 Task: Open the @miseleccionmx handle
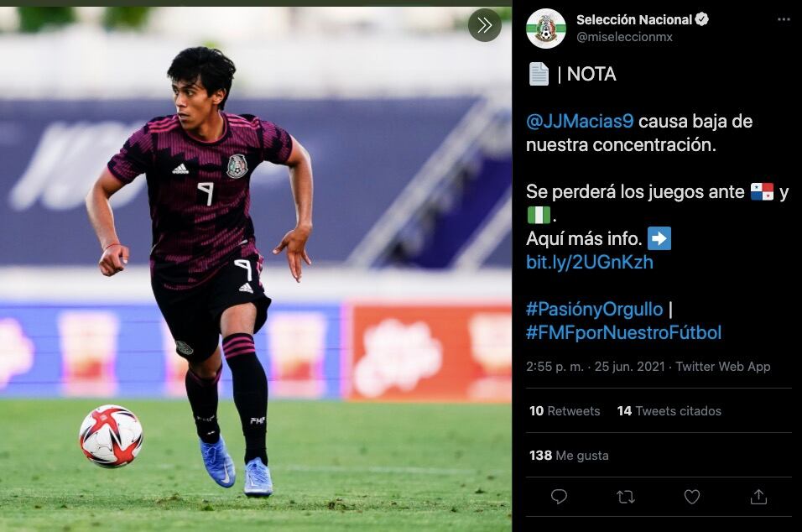tap(624, 37)
